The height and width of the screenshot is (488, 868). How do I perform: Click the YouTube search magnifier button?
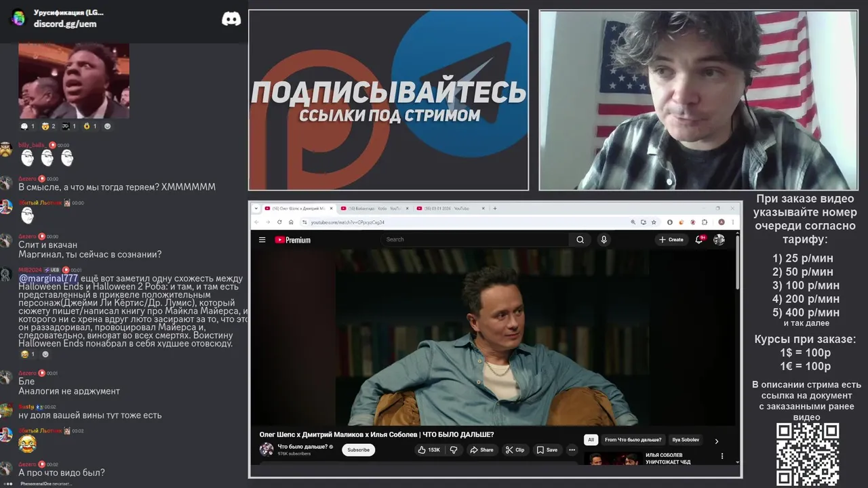pos(580,239)
